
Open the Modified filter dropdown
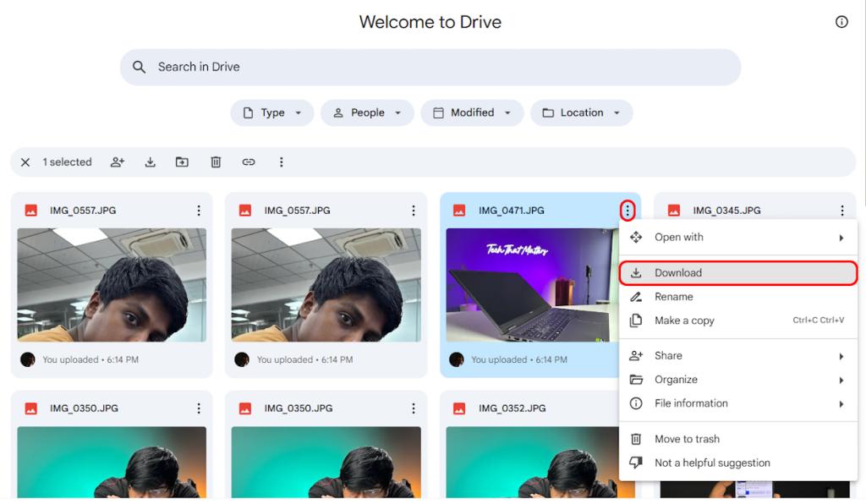click(x=472, y=112)
